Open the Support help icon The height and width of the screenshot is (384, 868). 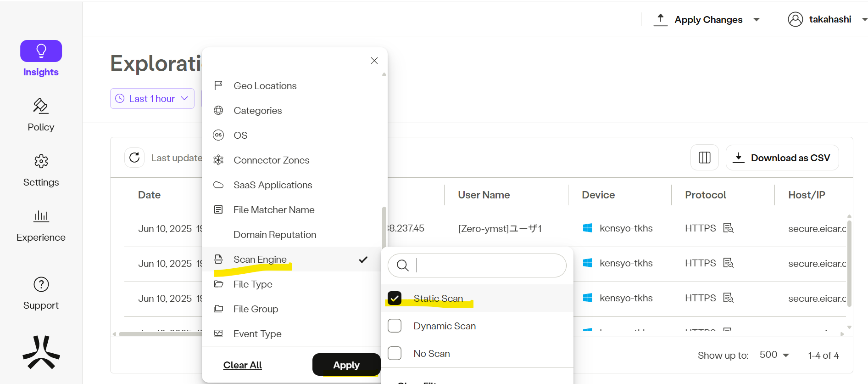click(41, 285)
